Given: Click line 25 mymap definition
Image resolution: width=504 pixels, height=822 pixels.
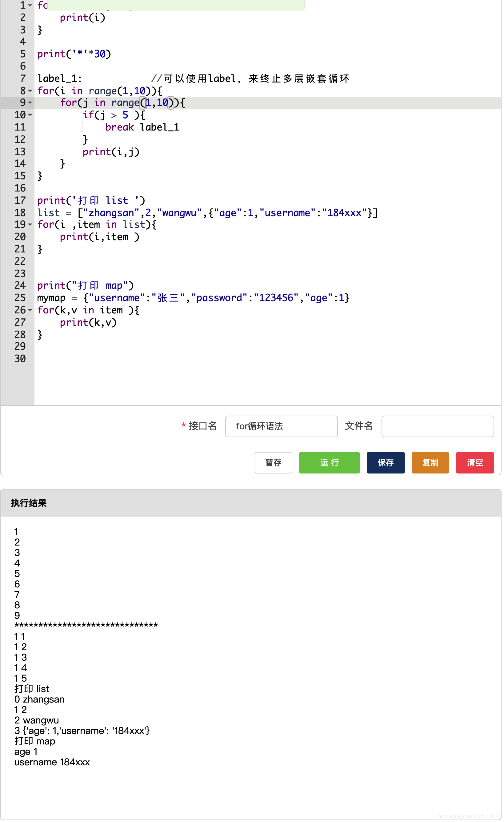Looking at the screenshot, I should 194,298.
